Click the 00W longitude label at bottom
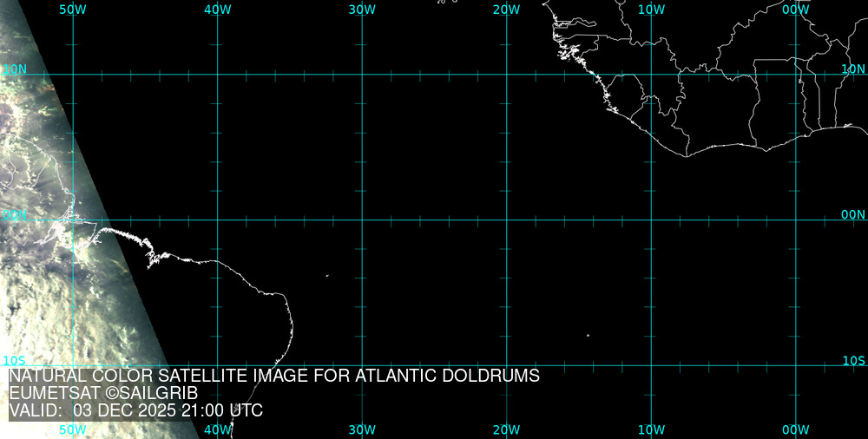Screen dimensions: 868x439 click(796, 429)
